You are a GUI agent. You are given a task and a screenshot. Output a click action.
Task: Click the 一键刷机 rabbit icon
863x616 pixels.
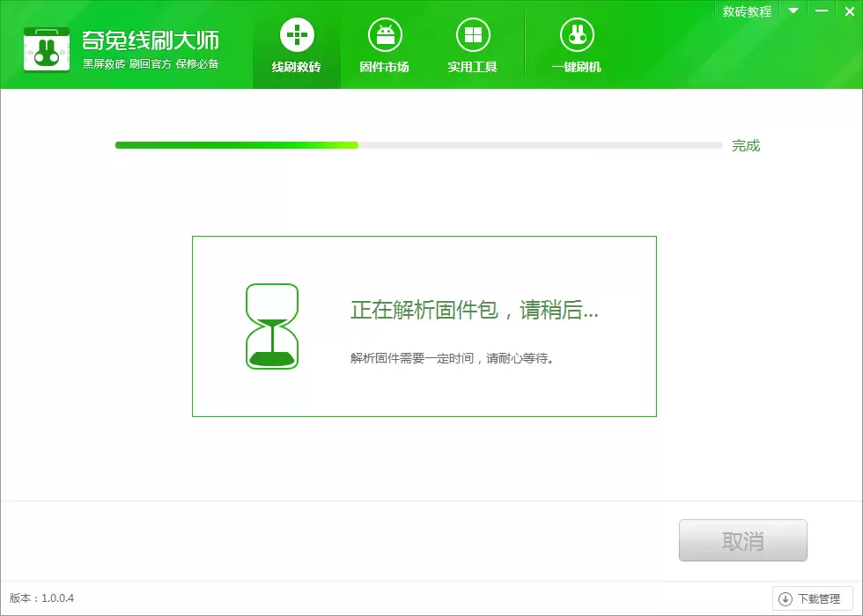point(575,33)
